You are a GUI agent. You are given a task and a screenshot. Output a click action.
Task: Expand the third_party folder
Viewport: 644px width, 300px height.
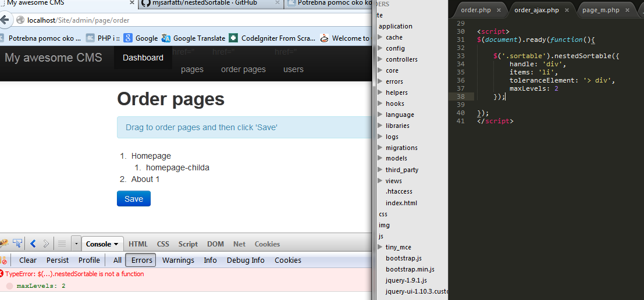click(x=379, y=170)
